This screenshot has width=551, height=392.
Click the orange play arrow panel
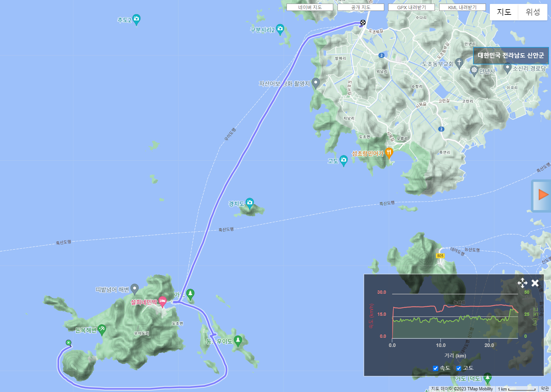tap(542, 196)
